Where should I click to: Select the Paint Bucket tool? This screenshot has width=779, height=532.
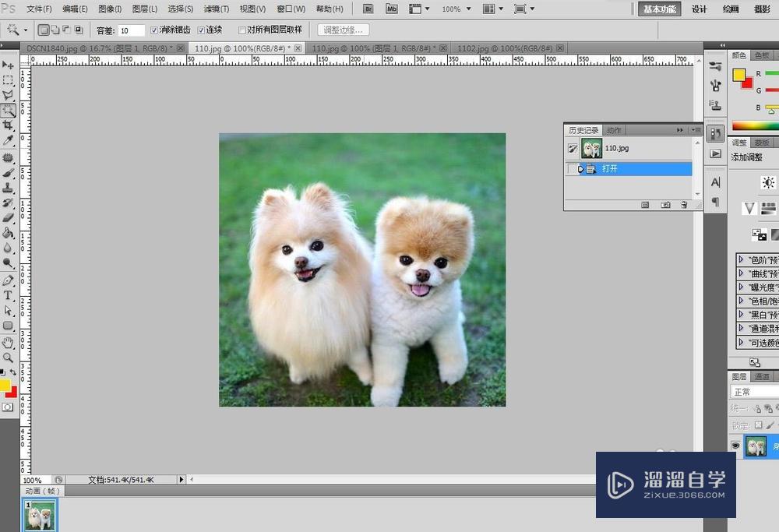click(x=8, y=233)
